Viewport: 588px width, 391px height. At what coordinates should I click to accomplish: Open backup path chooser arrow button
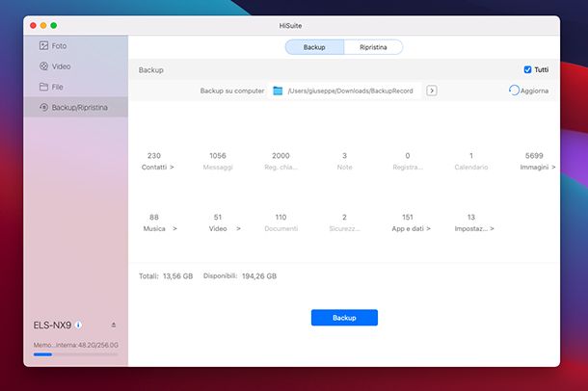point(432,91)
